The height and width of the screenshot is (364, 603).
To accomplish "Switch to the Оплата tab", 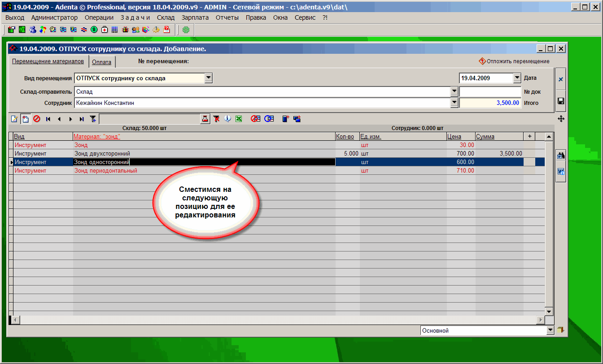I will point(101,62).
